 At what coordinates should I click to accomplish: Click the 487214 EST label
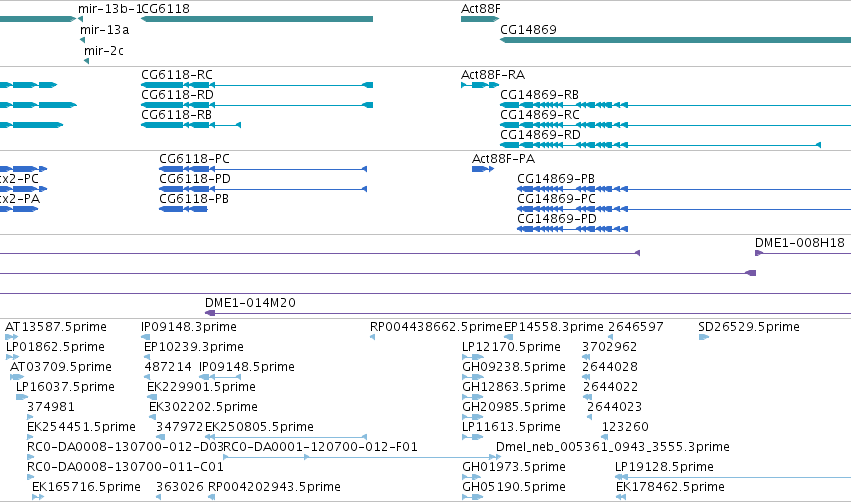click(168, 366)
